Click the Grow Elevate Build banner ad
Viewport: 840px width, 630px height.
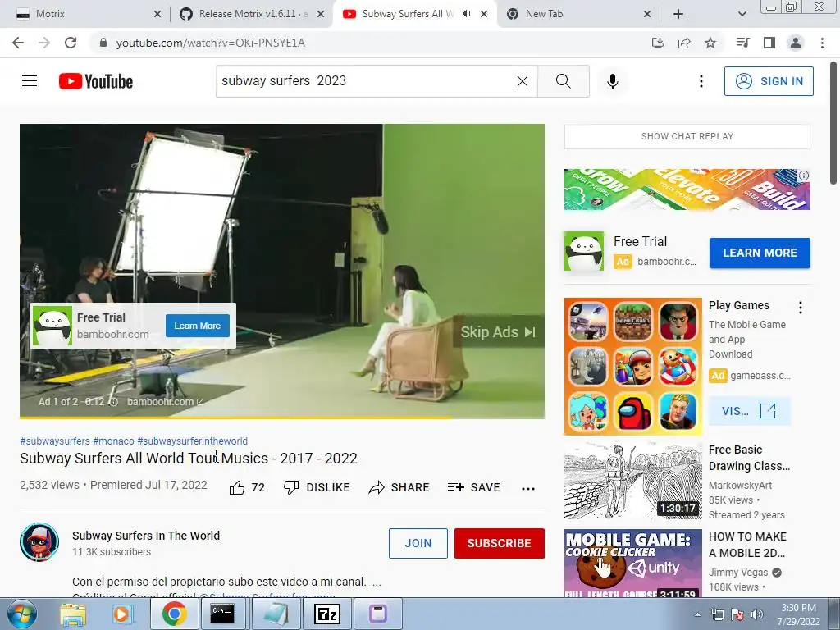click(687, 189)
